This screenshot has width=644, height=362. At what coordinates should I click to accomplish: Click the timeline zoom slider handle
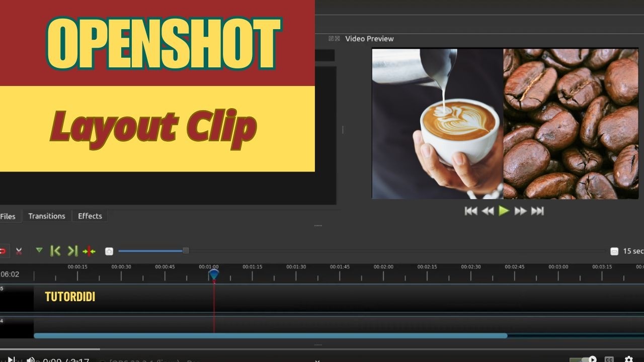click(x=186, y=250)
